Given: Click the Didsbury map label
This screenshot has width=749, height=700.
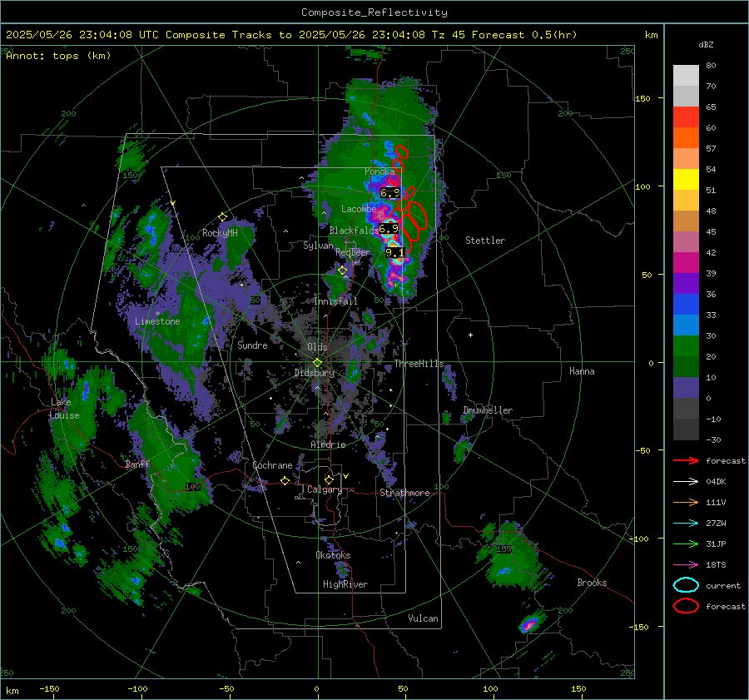Looking at the screenshot, I should click(x=315, y=373).
